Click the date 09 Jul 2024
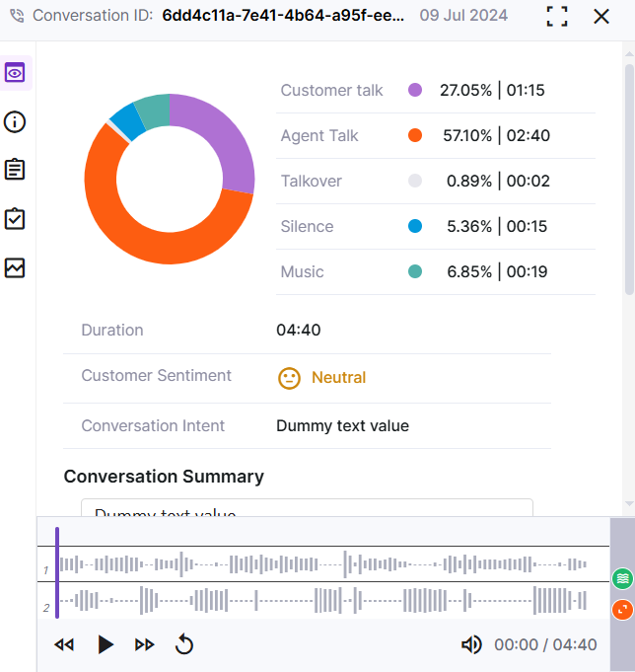The image size is (635, 672). [x=463, y=16]
